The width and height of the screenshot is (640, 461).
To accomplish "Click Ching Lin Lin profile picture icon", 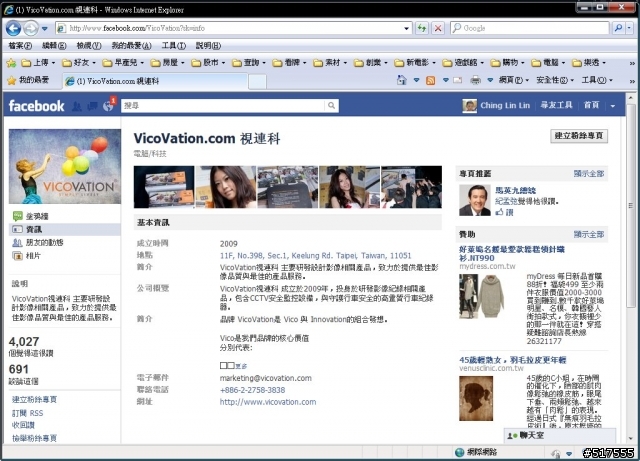I will pos(469,105).
